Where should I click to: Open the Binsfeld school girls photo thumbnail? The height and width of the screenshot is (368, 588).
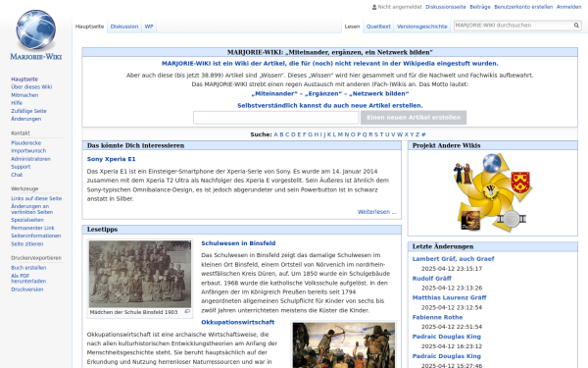(140, 274)
